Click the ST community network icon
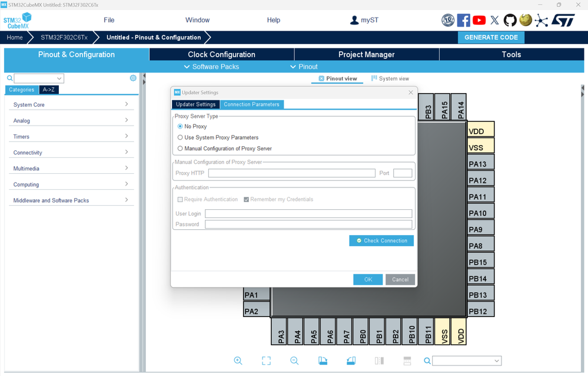Image resolution: width=588 pixels, height=376 pixels. pos(541,20)
